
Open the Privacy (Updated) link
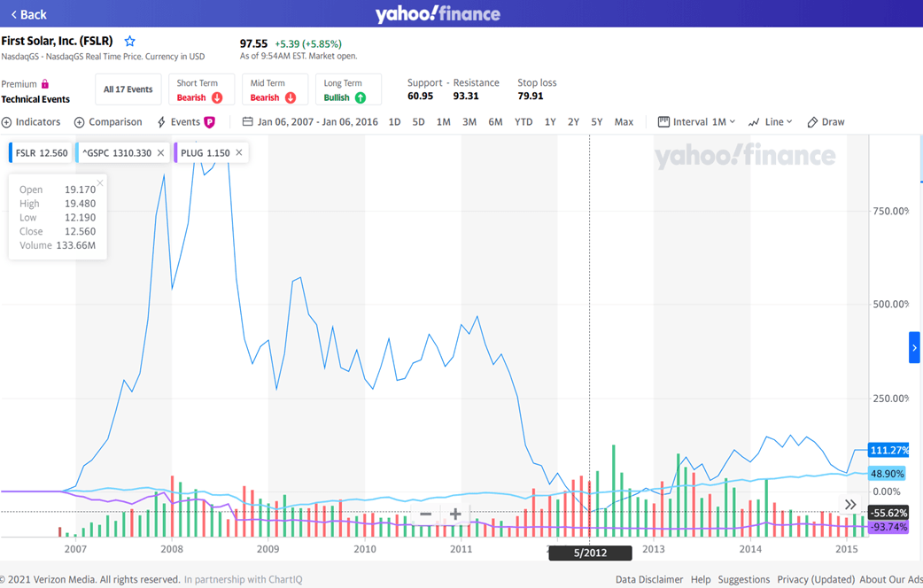(816, 580)
